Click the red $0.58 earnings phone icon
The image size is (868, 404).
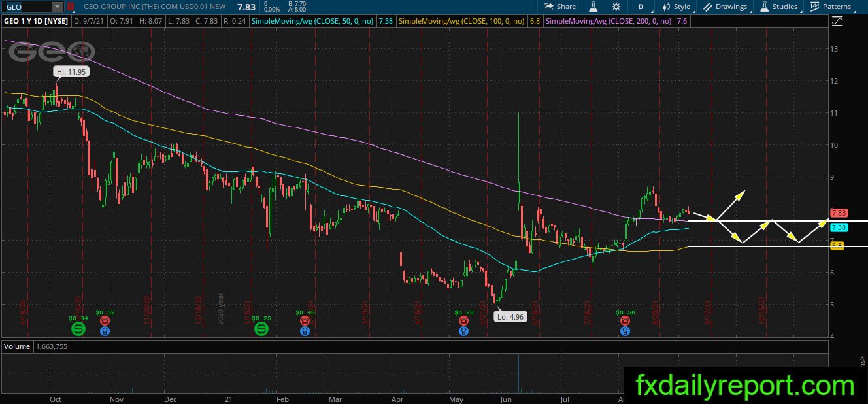[x=626, y=320]
